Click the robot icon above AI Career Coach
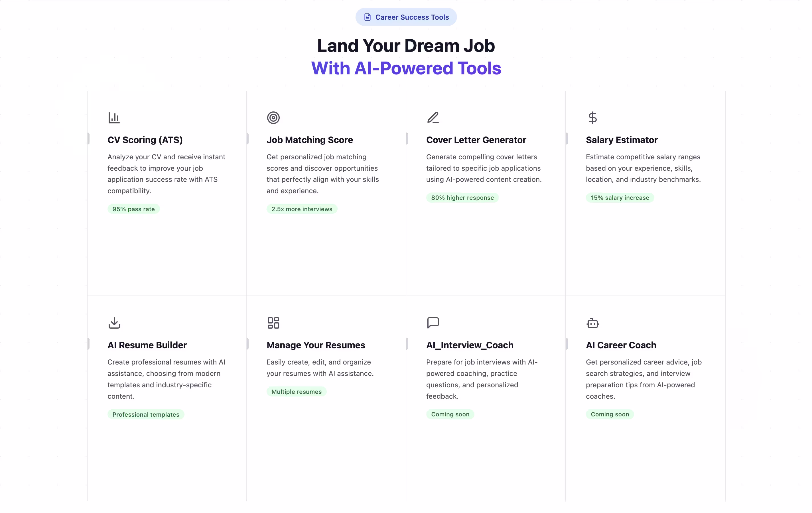The image size is (812, 513). 592,323
